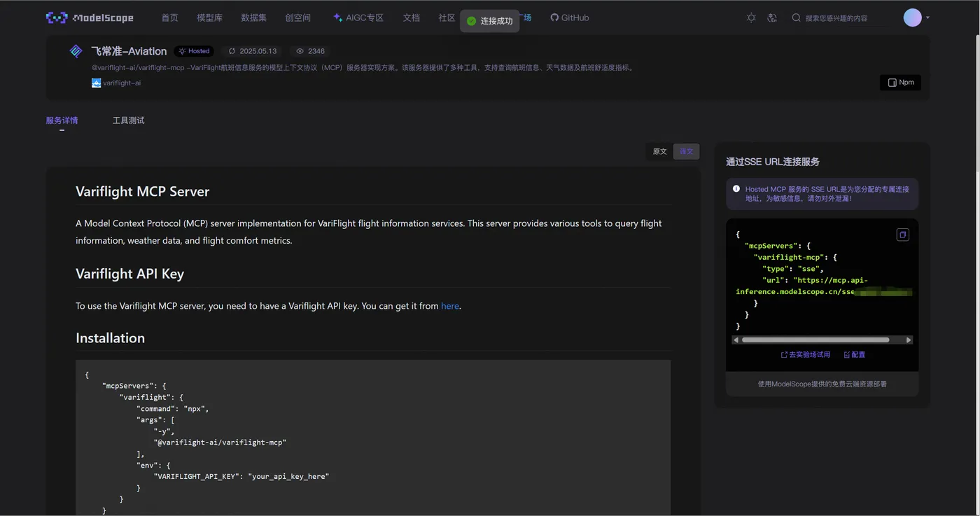The height and width of the screenshot is (516, 980).
Task: Open 文档 in the top navigation
Action: pyautogui.click(x=412, y=18)
